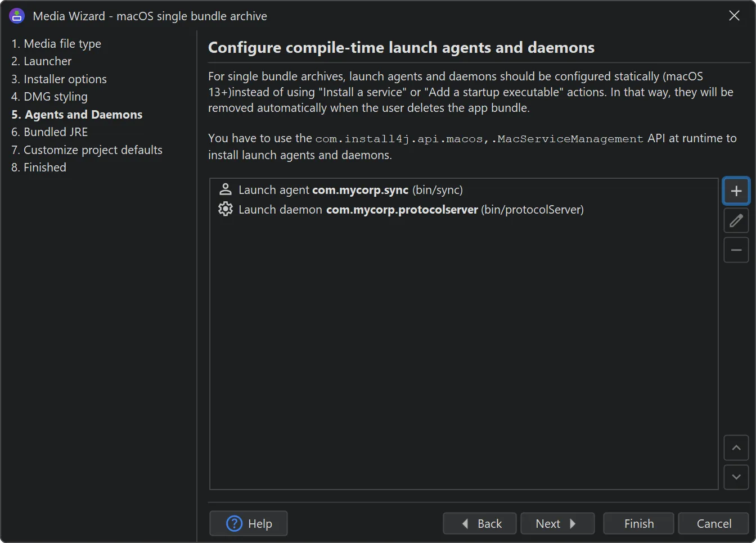The height and width of the screenshot is (543, 756).
Task: Click the remove (minus) entry button
Action: click(736, 250)
